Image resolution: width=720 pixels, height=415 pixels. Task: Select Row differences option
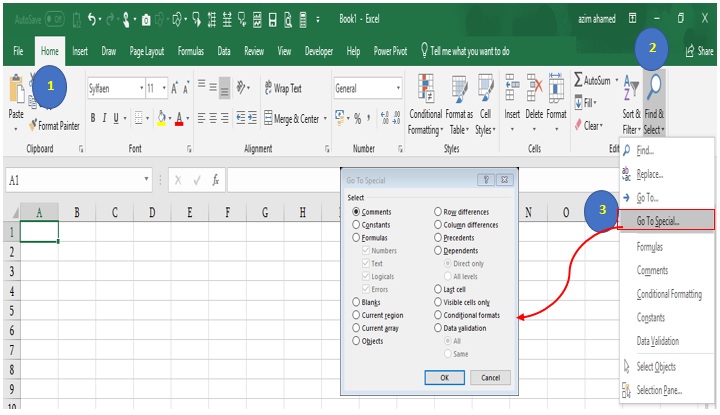(x=438, y=212)
